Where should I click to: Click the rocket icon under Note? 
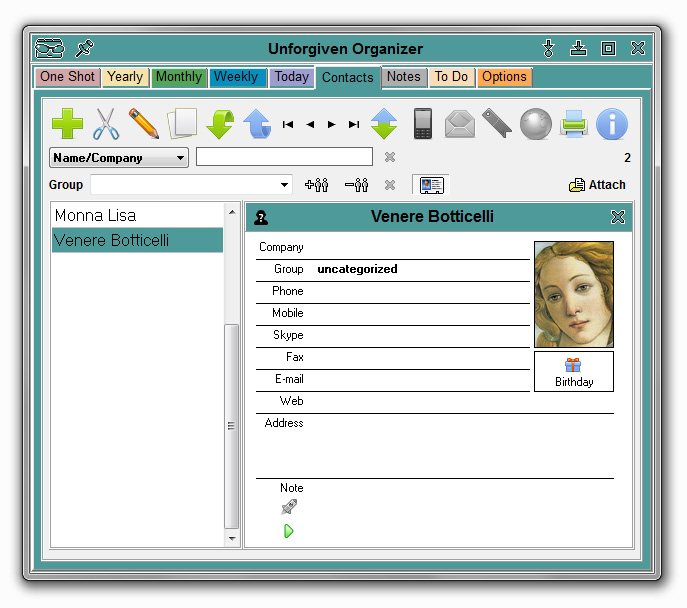(289, 507)
